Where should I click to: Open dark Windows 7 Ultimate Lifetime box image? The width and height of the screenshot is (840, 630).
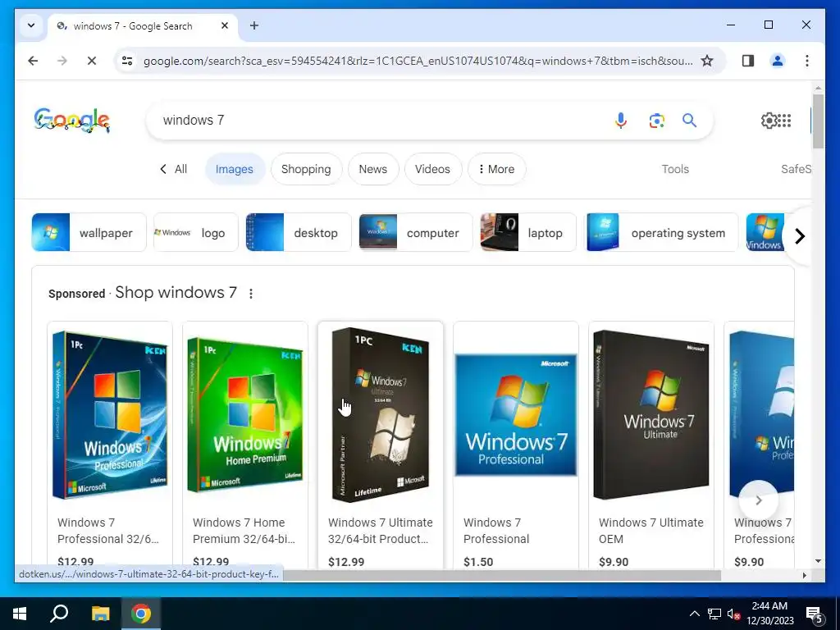tap(381, 414)
